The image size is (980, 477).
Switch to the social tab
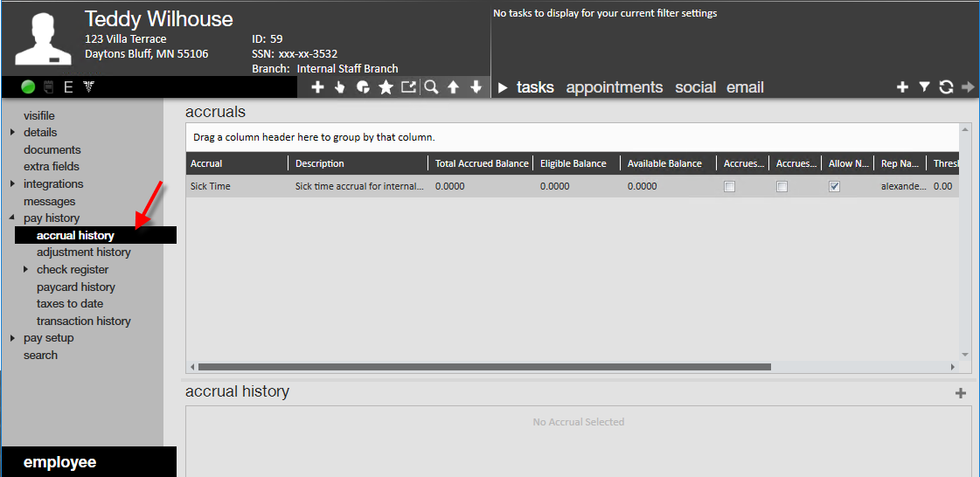click(x=696, y=87)
